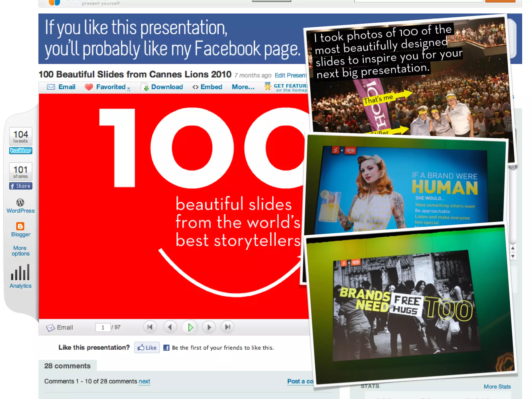
Task: Click the next comments link
Action: click(x=144, y=381)
